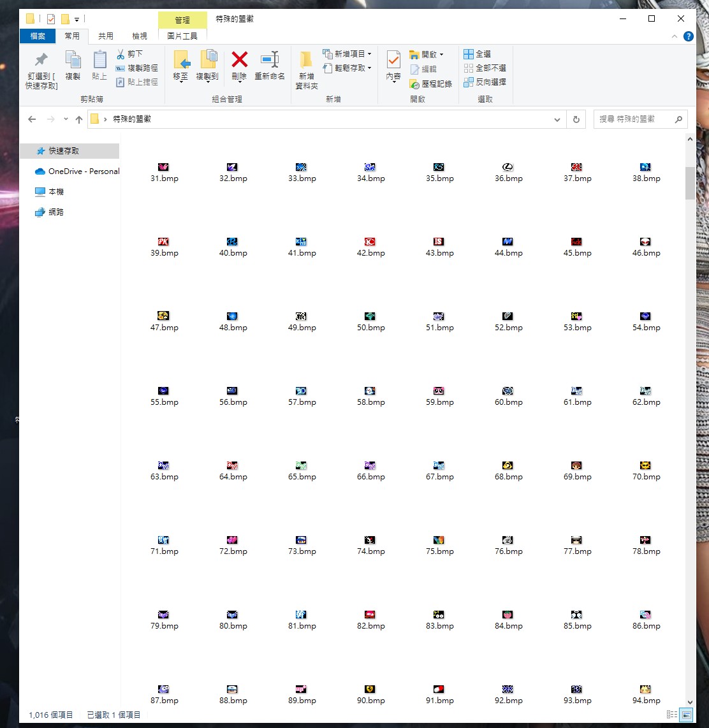The image size is (709, 728).
Task: Click new folder icon in title bar
Action: pyautogui.click(x=66, y=19)
